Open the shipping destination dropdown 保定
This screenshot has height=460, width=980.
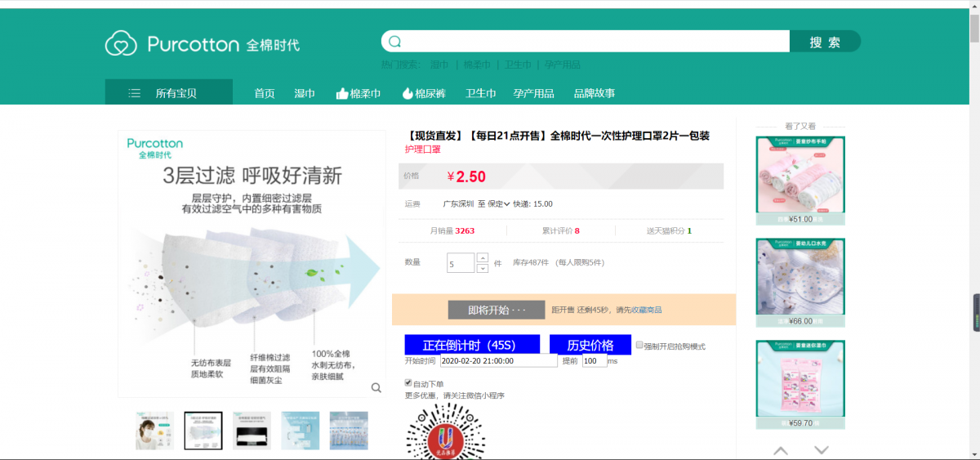click(x=498, y=204)
